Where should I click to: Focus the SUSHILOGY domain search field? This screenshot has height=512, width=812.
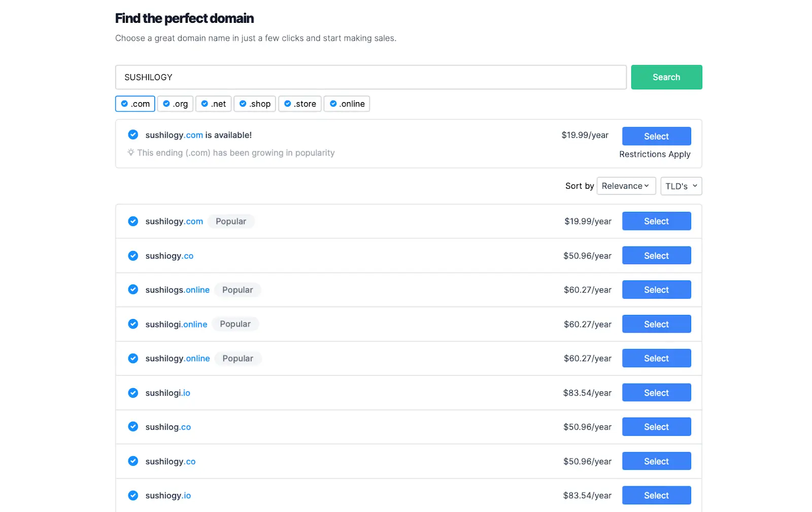371,77
